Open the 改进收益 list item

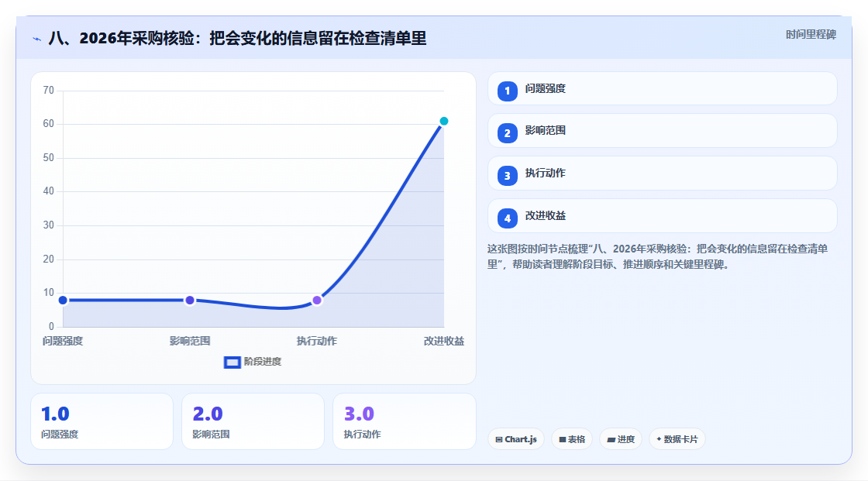tap(662, 216)
